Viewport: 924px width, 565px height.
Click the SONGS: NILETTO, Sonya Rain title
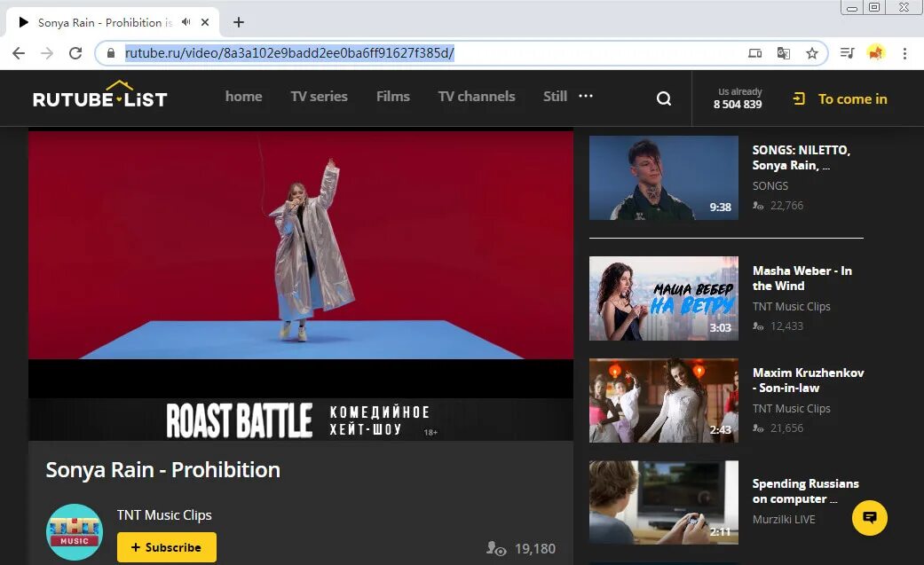tap(802, 158)
